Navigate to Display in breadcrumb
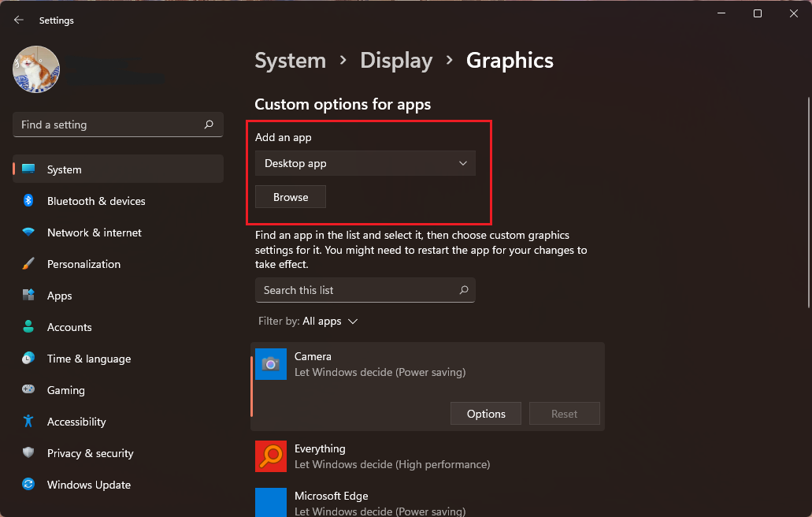Viewport: 812px width, 517px height. tap(396, 61)
